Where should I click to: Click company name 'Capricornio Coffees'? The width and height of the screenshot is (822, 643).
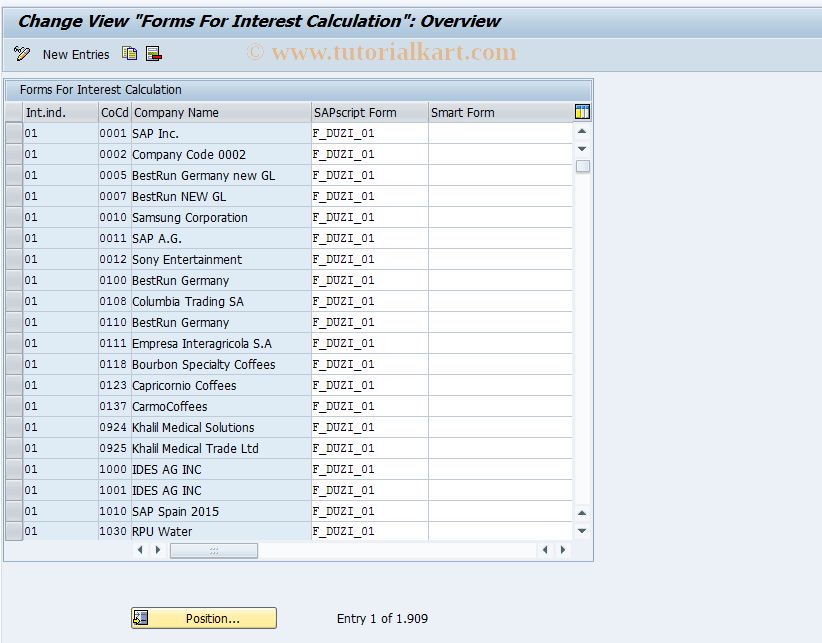click(x=184, y=386)
